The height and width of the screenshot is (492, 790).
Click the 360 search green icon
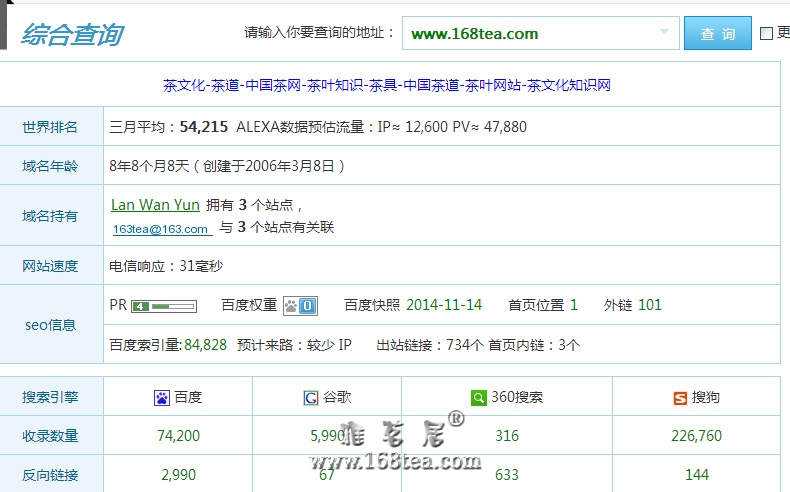point(479,397)
